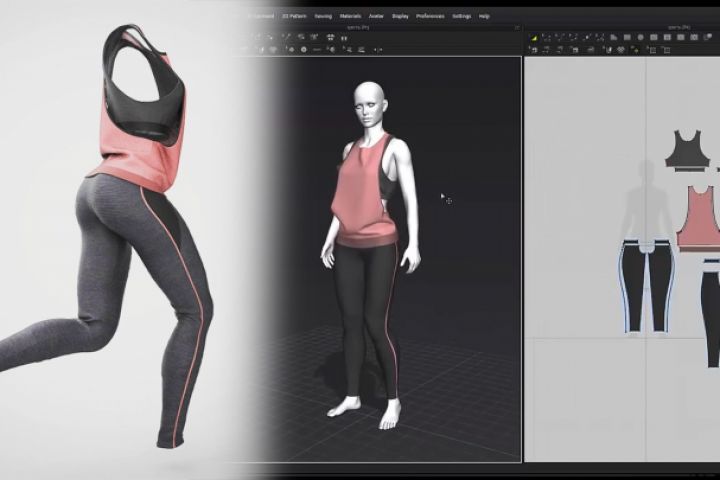
Task: Open the 2D Pattern menu
Action: coord(294,16)
